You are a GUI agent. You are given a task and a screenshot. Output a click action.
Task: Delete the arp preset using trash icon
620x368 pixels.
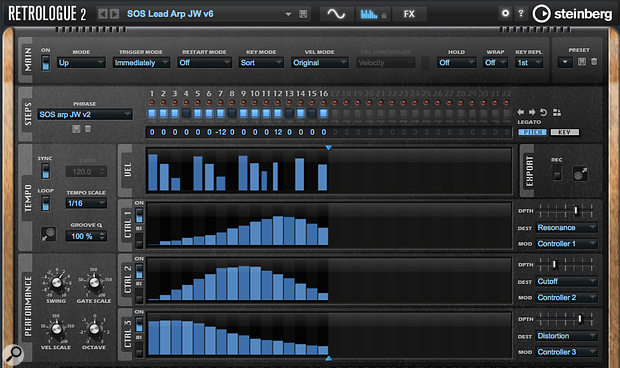tap(594, 62)
